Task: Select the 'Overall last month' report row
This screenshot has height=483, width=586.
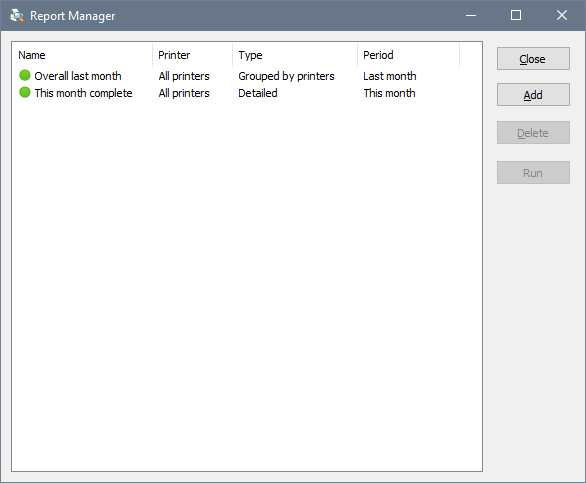Action: [x=236, y=76]
